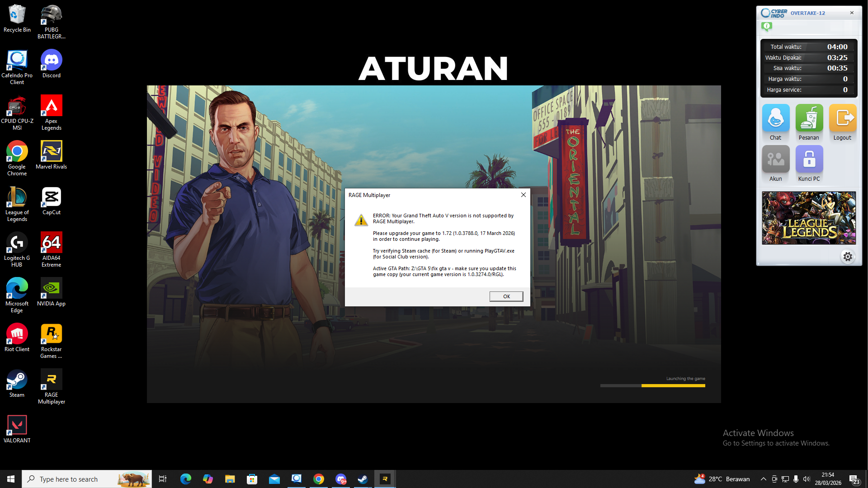
Task: Switch to RAGE Multiplayer on the taskbar
Action: click(x=385, y=479)
